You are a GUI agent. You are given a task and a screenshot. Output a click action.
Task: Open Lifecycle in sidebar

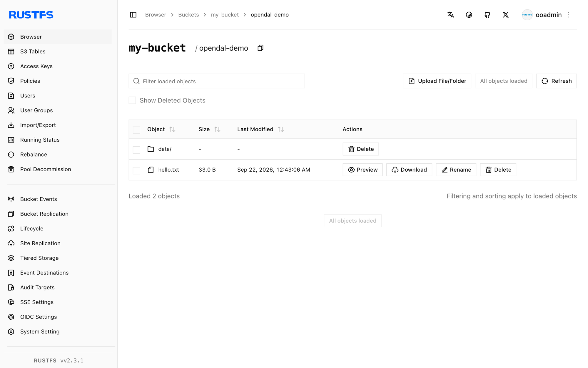(58, 228)
